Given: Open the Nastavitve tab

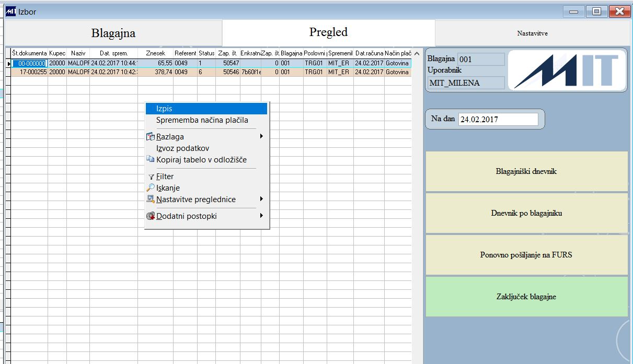Looking at the screenshot, I should pos(533,33).
